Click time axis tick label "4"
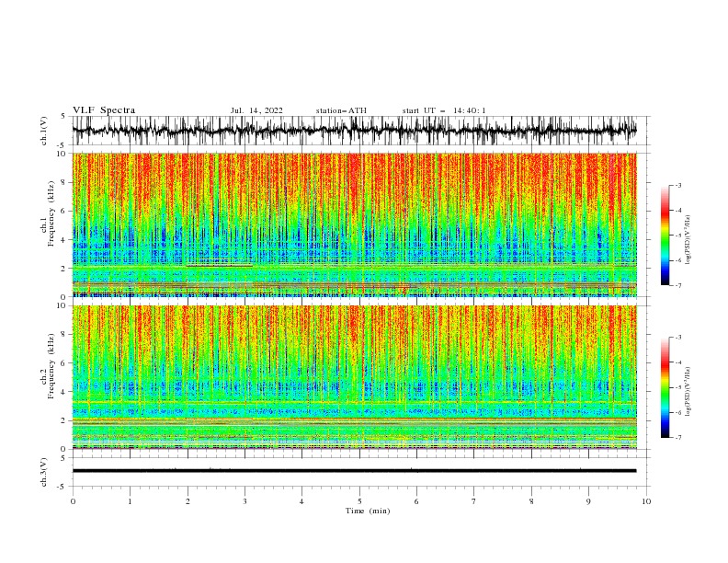Viewport: 728px width, 563px height. click(x=301, y=501)
